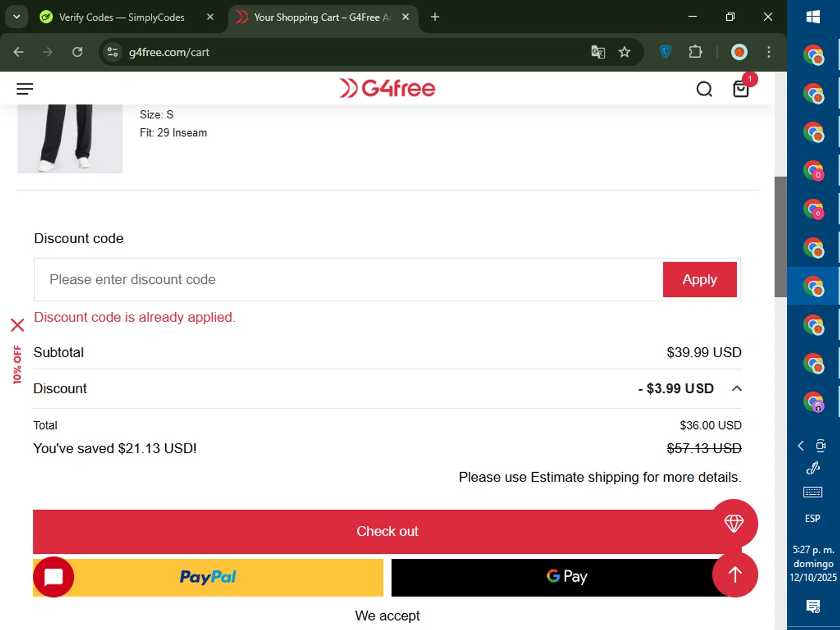This screenshot has width=840, height=630.
Task: Reload the g4free cart page
Action: click(77, 52)
